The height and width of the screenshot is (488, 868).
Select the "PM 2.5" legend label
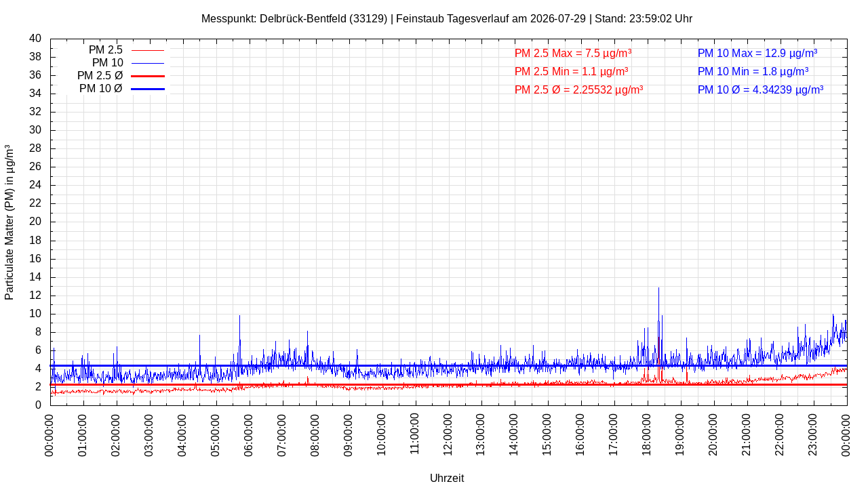pos(106,50)
